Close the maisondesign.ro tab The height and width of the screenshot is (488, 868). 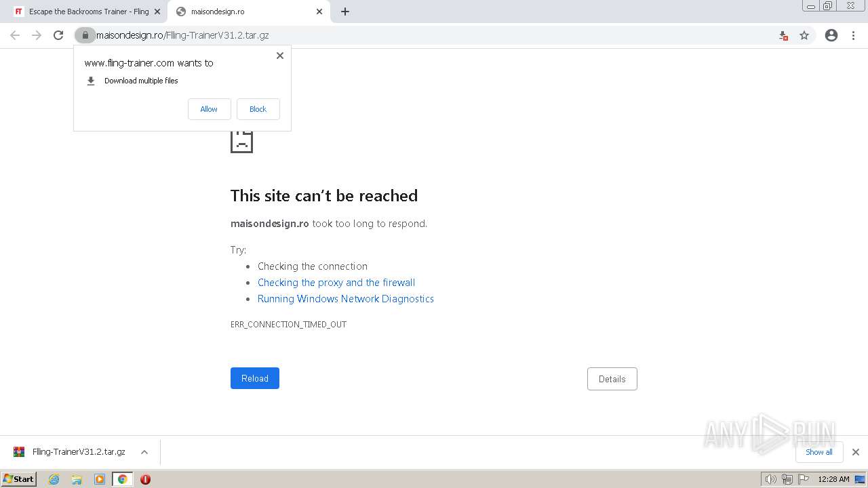[x=319, y=12]
